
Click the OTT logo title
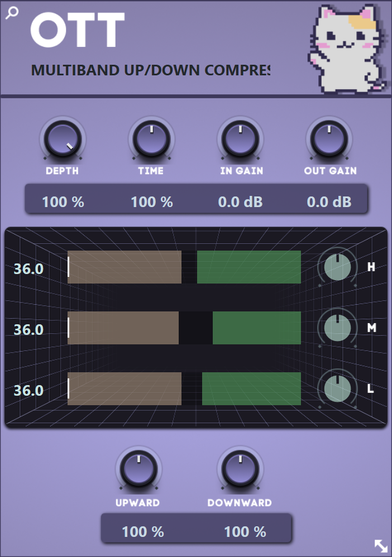click(78, 30)
